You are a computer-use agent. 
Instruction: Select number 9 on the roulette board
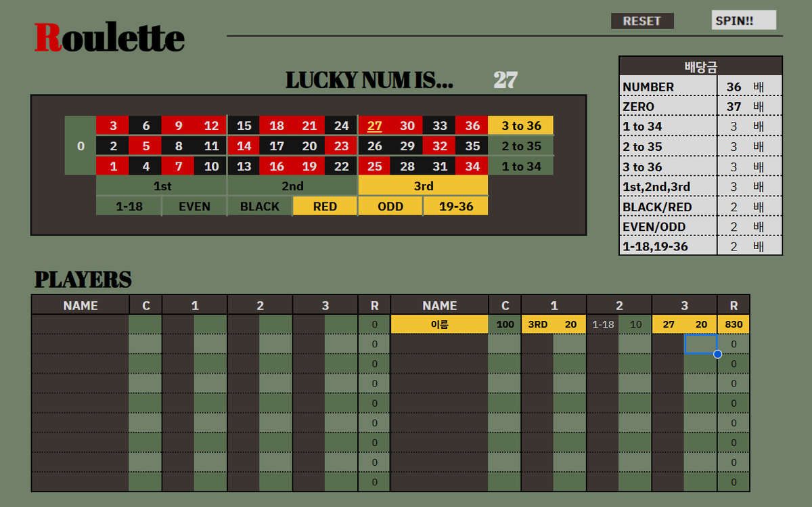coord(178,126)
